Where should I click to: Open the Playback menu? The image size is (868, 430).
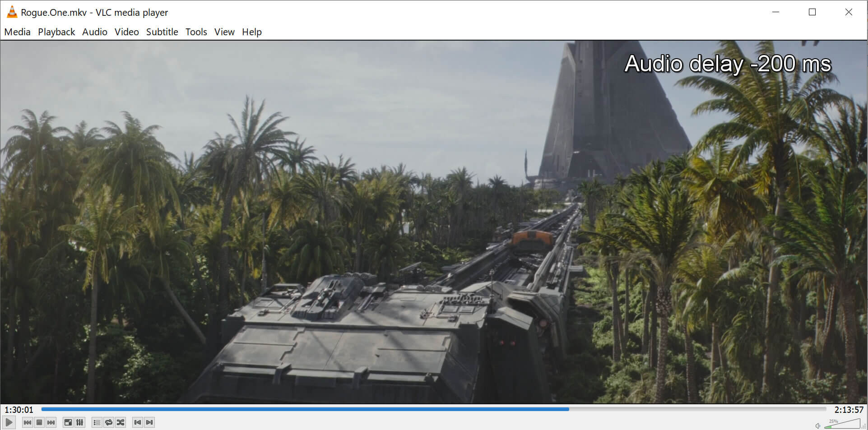[56, 32]
